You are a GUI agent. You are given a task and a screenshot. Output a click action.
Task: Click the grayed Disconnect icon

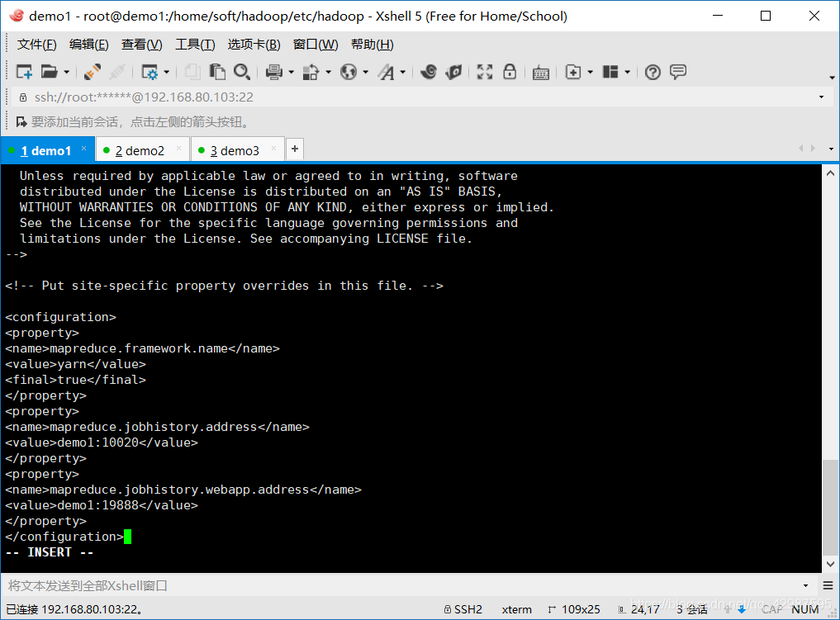116,72
